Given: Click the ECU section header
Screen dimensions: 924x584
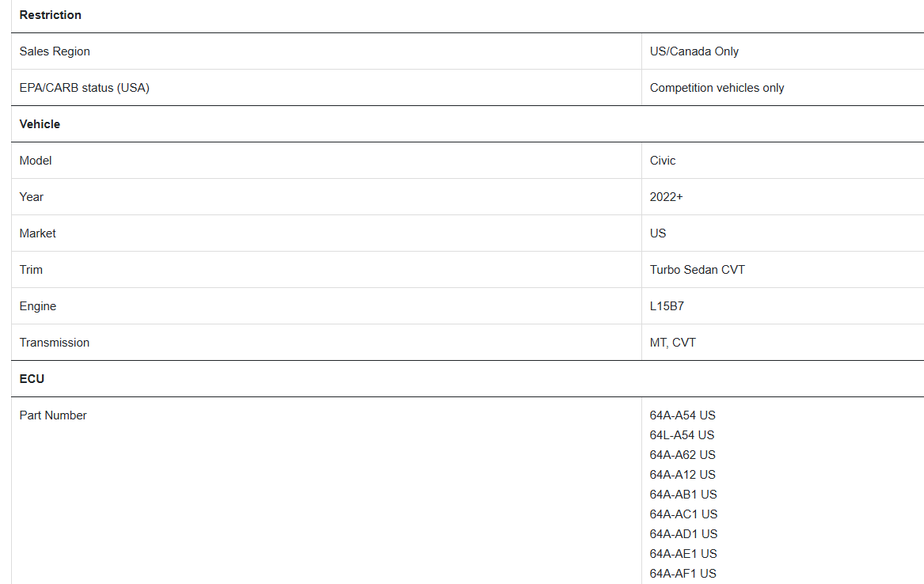Looking at the screenshot, I should [32, 379].
